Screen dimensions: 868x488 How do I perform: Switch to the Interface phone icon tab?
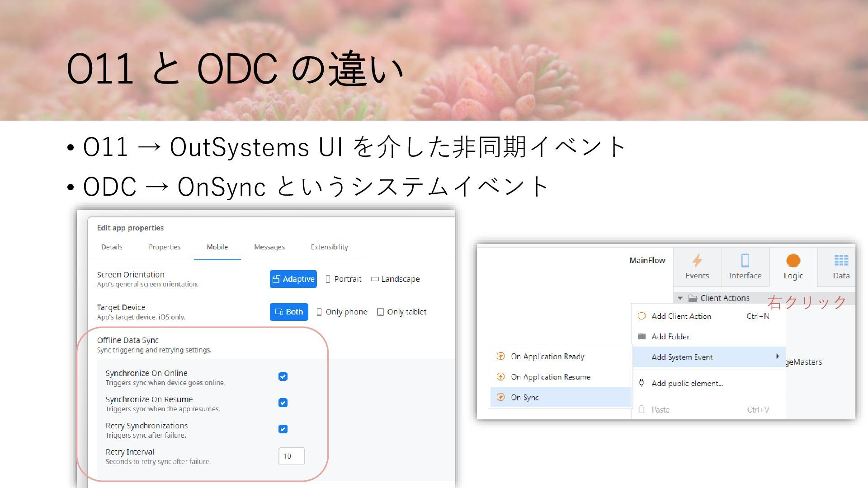click(745, 261)
